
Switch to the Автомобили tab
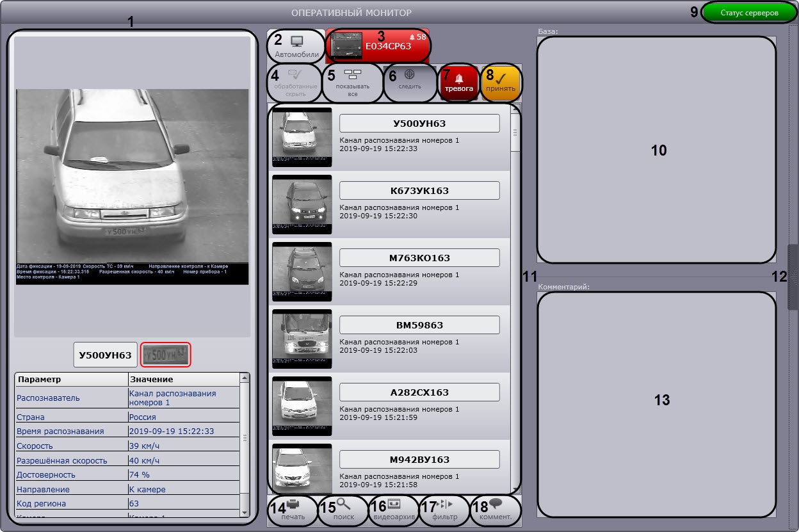coord(296,45)
